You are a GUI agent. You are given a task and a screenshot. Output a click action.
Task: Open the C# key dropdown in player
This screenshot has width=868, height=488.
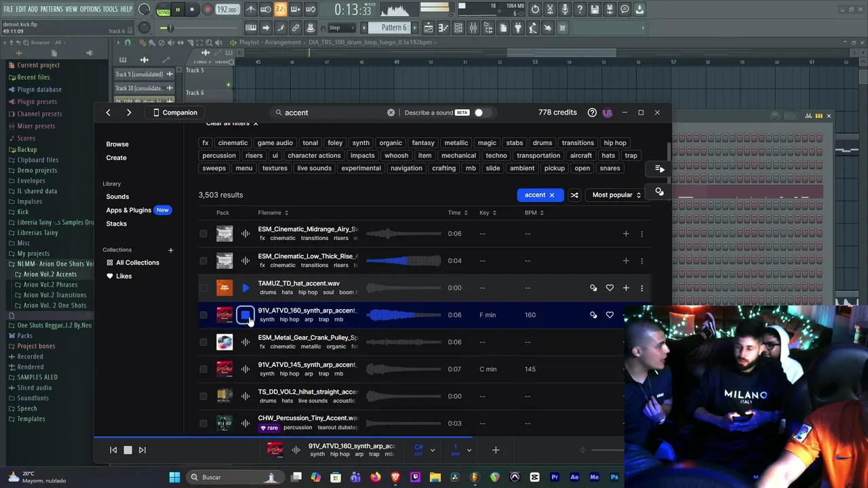(x=424, y=450)
